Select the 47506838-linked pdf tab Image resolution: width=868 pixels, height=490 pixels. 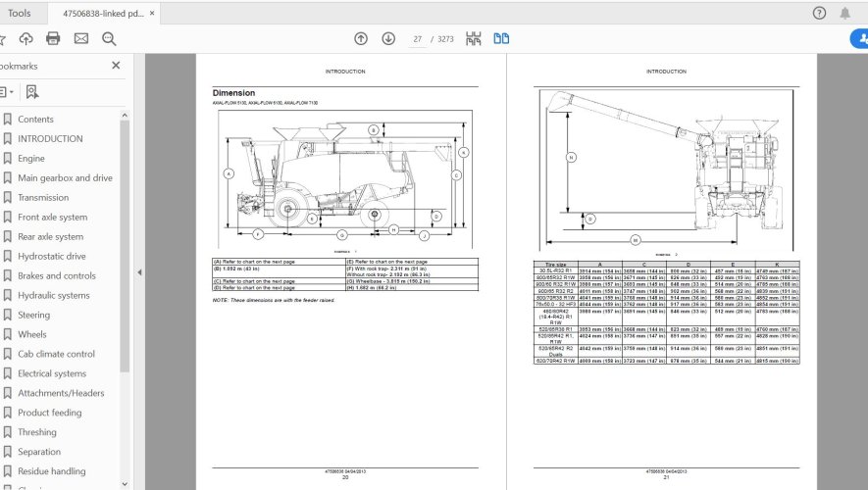pyautogui.click(x=102, y=14)
